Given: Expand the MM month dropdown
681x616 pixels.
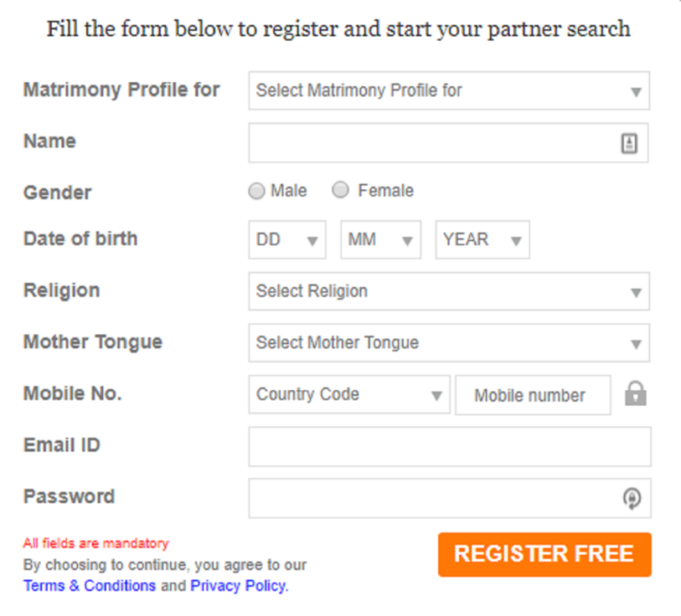Looking at the screenshot, I should click(380, 239).
